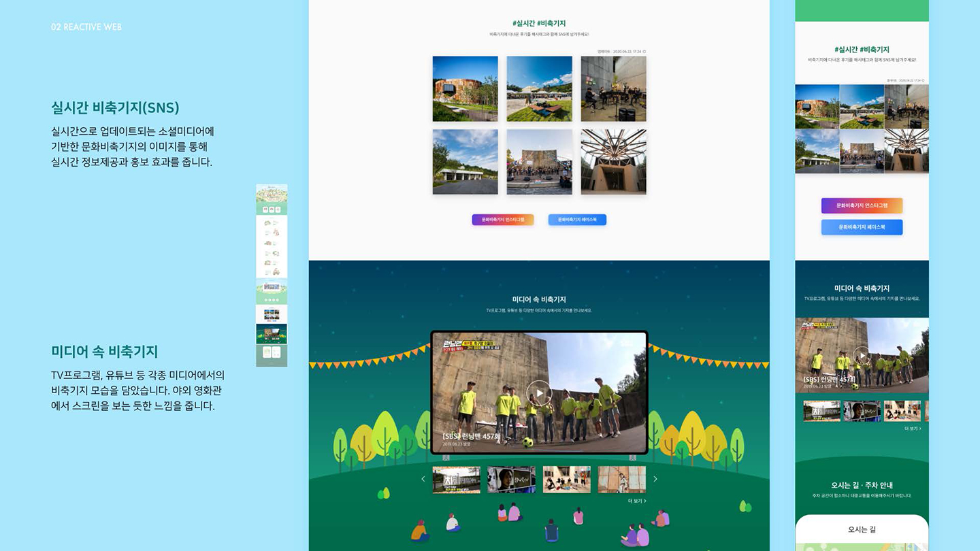
Task: Click the full-page preview strip thumbnail
Action: tap(272, 275)
